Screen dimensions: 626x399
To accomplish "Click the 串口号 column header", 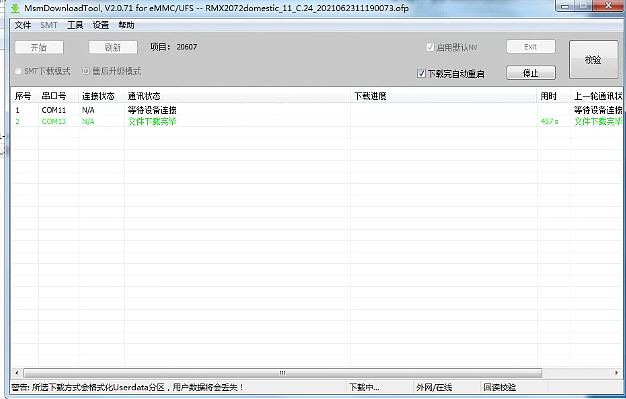I will point(59,96).
